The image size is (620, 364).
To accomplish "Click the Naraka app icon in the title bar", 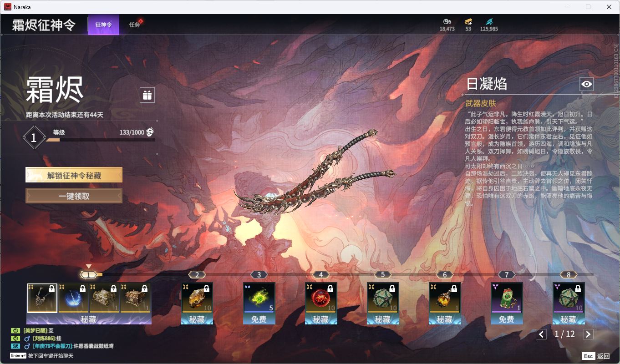I will 8,7.
